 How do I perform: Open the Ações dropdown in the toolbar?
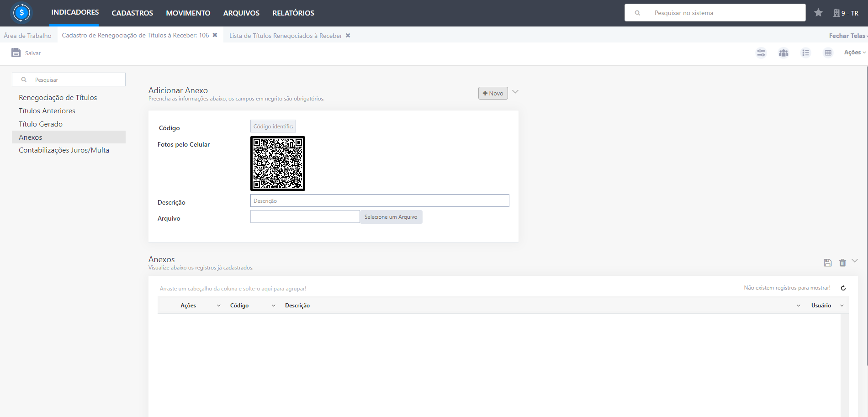tap(855, 53)
